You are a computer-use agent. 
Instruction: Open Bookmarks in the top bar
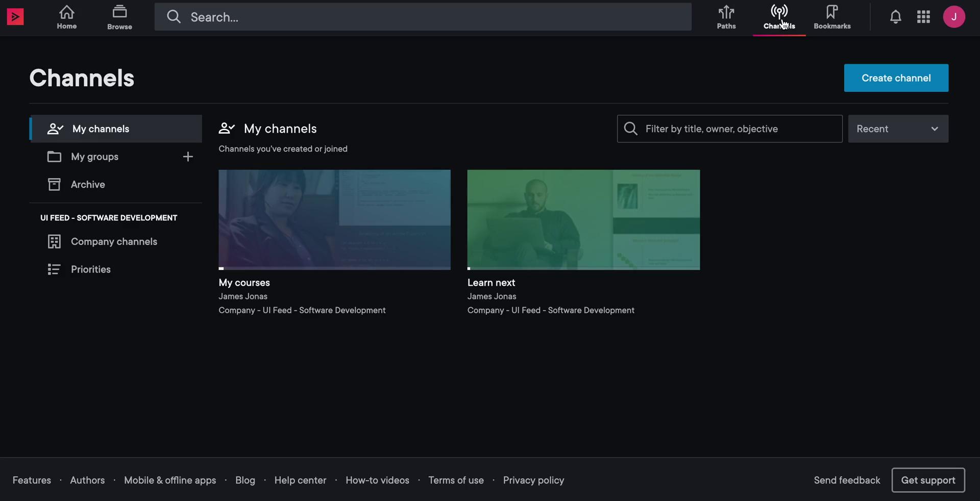pyautogui.click(x=832, y=17)
